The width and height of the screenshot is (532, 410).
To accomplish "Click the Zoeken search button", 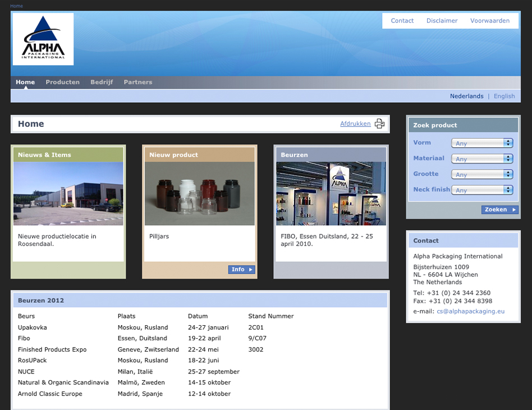I will pos(500,209).
